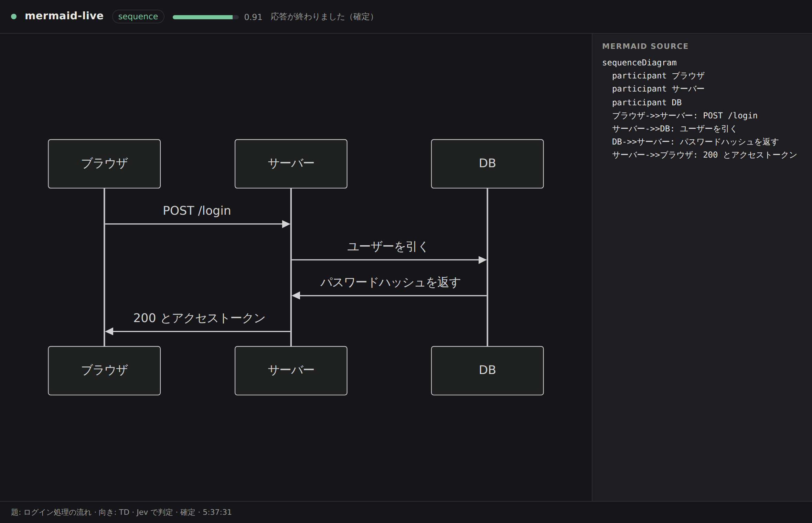Click the sequenceDiagram source line

pyautogui.click(x=639, y=63)
